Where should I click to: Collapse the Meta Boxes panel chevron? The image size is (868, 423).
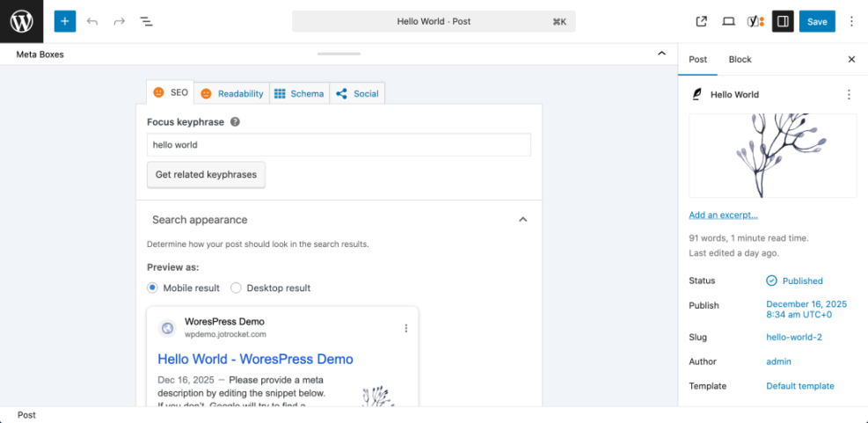pyautogui.click(x=661, y=54)
